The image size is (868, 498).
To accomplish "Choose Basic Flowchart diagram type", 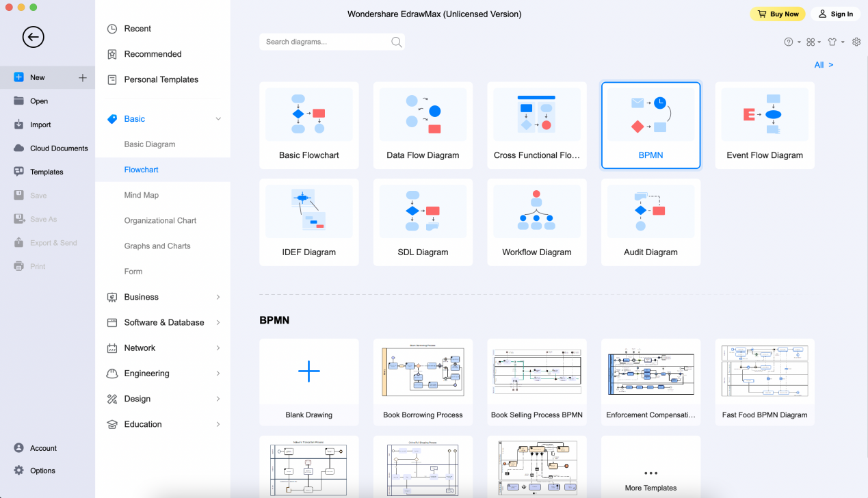I will (309, 125).
